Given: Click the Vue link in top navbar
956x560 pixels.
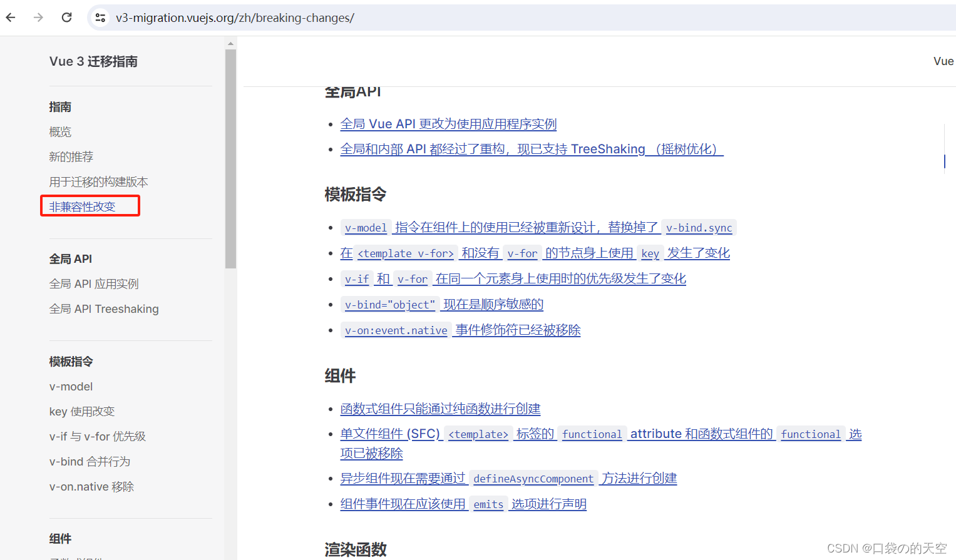Looking at the screenshot, I should pyautogui.click(x=943, y=61).
